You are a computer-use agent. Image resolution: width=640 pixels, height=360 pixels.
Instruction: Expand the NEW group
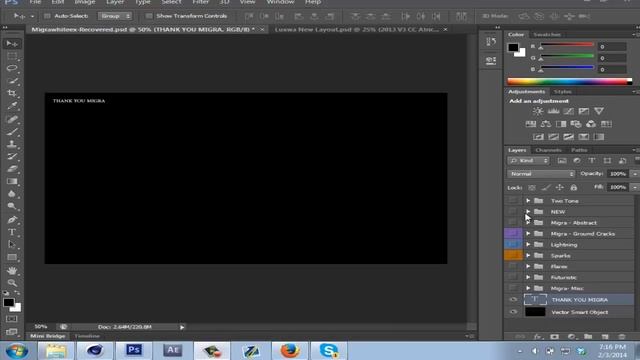click(528, 212)
